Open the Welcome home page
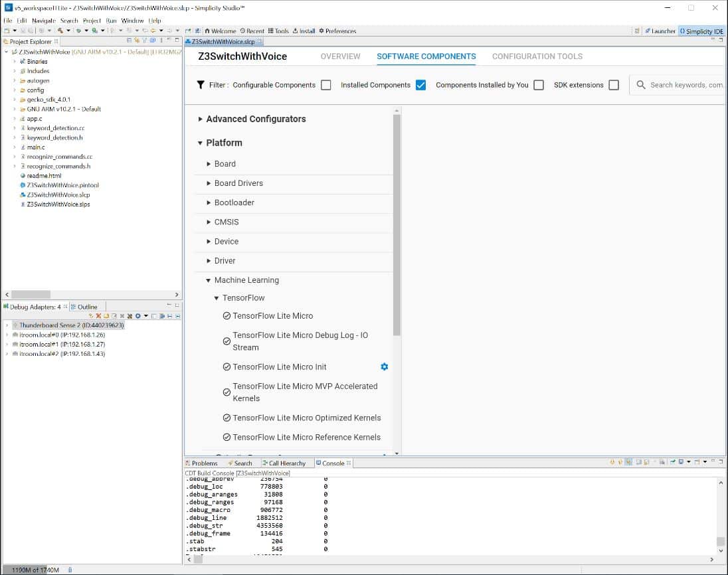 (220, 31)
